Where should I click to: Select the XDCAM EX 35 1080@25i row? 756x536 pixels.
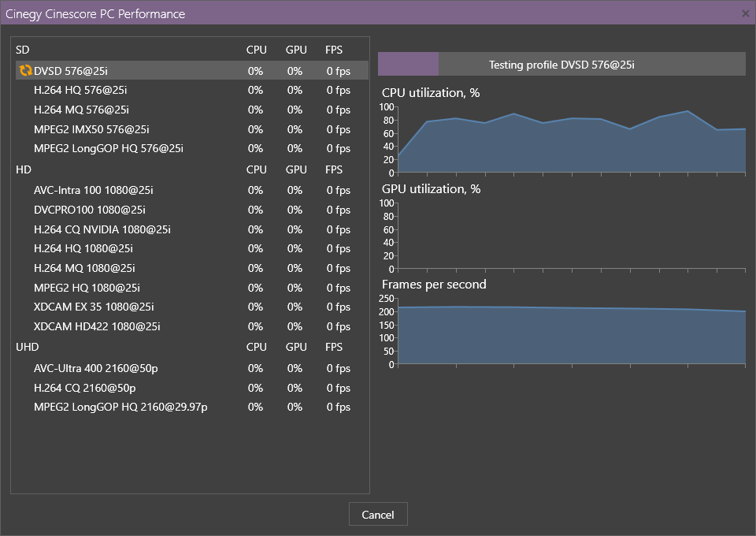tap(192, 307)
